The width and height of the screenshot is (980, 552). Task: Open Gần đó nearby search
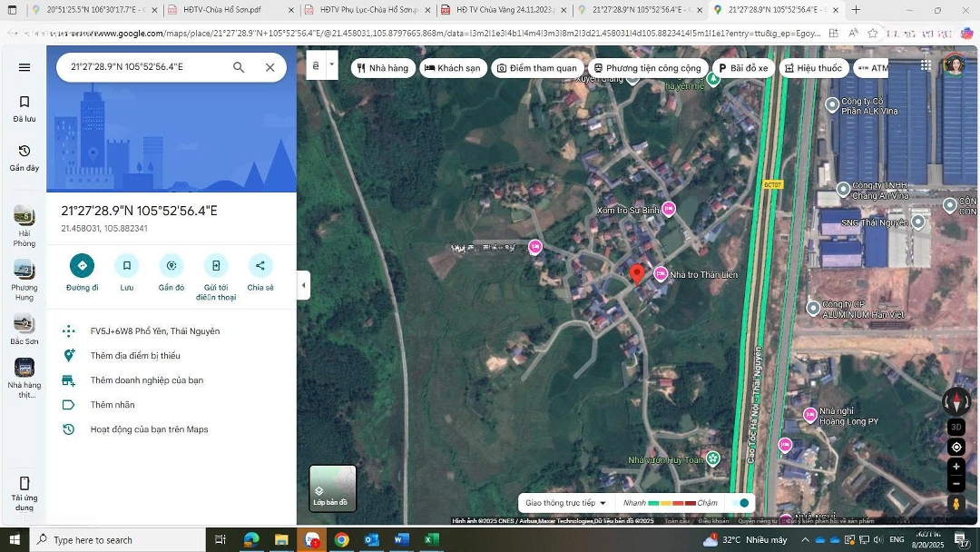click(x=171, y=266)
